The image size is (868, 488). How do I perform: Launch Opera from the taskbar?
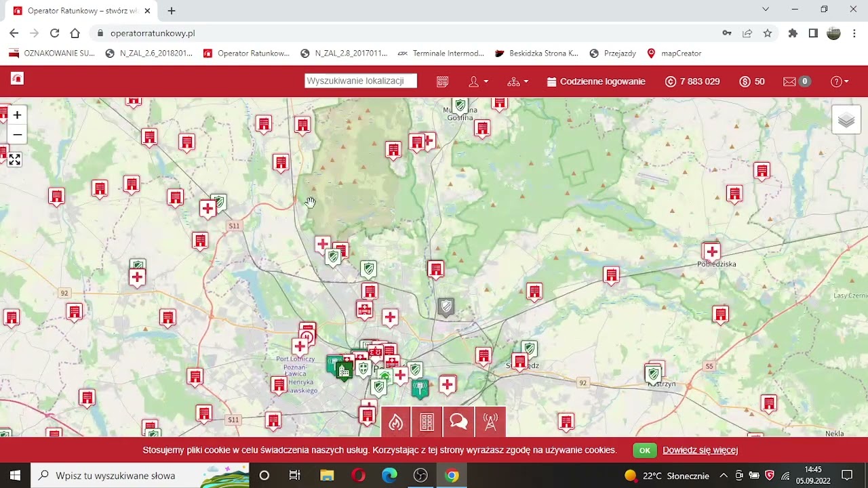point(359,475)
